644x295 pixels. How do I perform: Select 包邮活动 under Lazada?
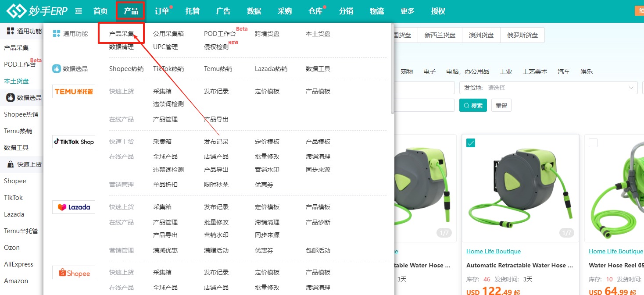tap(318, 250)
